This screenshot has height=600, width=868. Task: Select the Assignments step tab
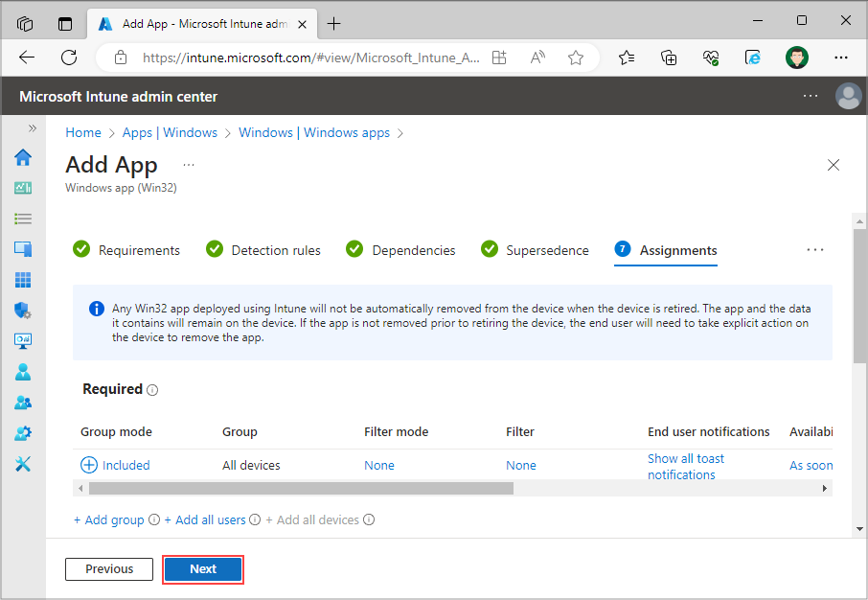(666, 250)
